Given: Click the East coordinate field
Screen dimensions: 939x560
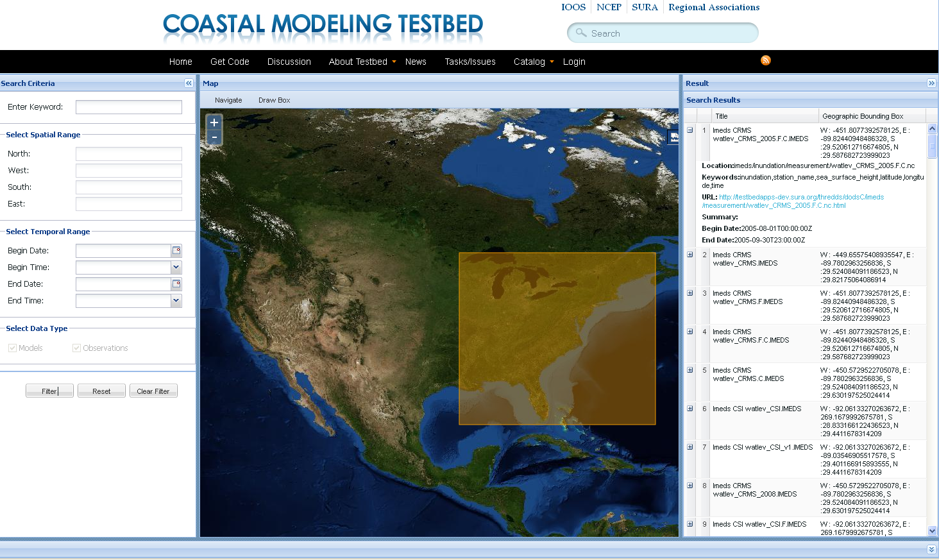Looking at the screenshot, I should click(x=129, y=204).
